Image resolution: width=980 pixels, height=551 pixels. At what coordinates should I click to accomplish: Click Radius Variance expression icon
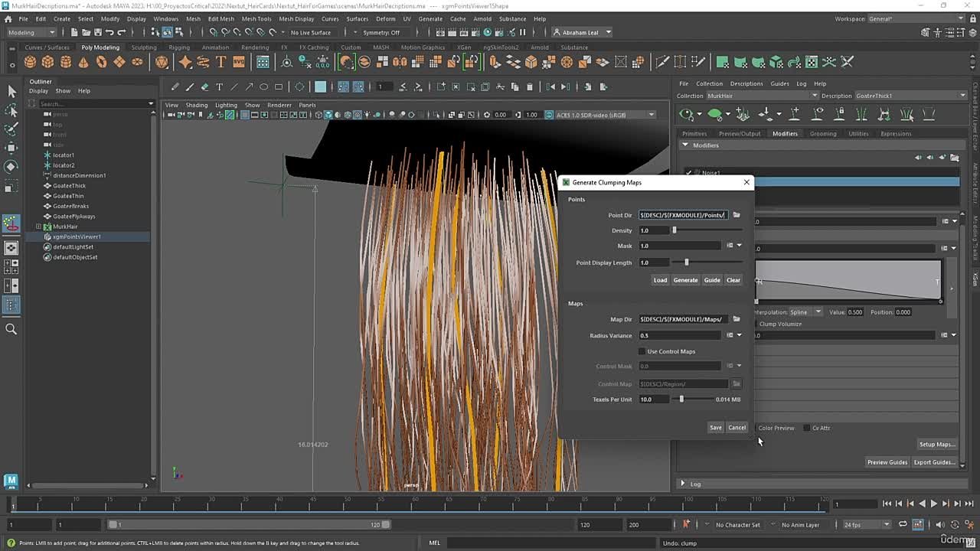(x=730, y=335)
